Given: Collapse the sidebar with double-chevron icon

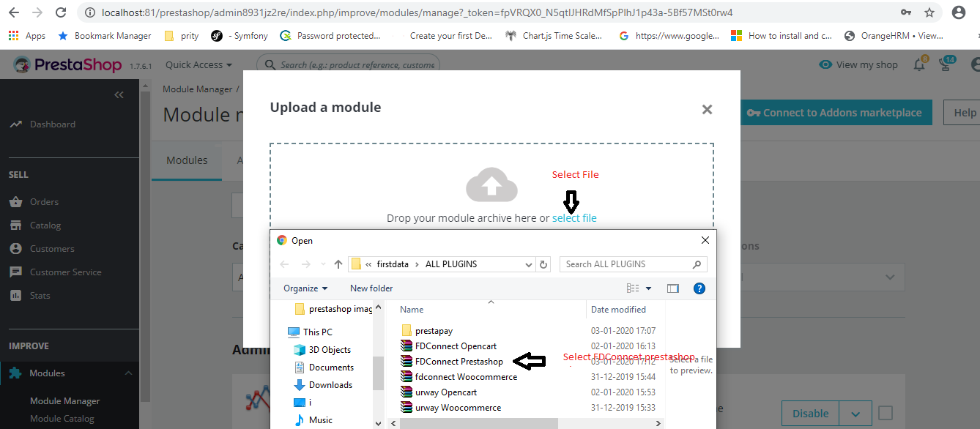Looking at the screenshot, I should [x=119, y=95].
